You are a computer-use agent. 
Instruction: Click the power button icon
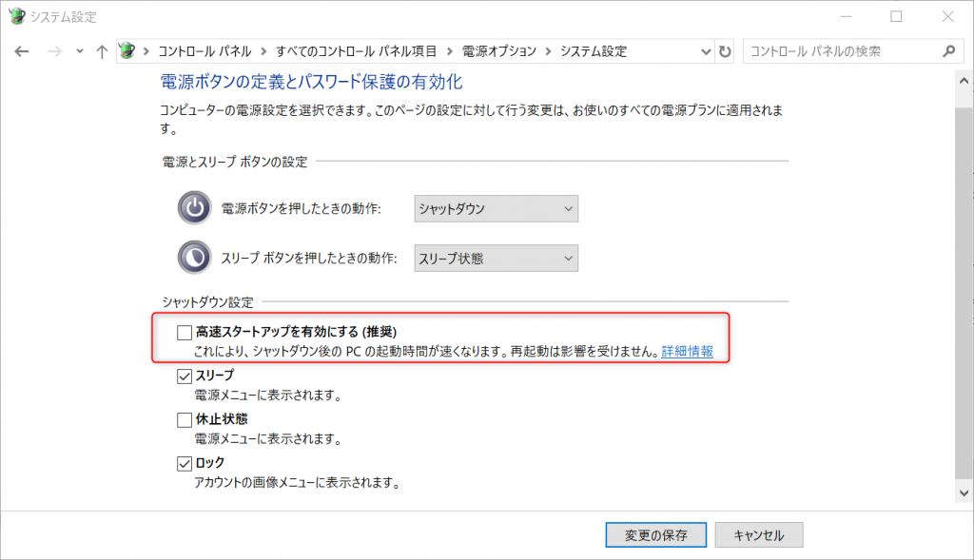point(193,208)
